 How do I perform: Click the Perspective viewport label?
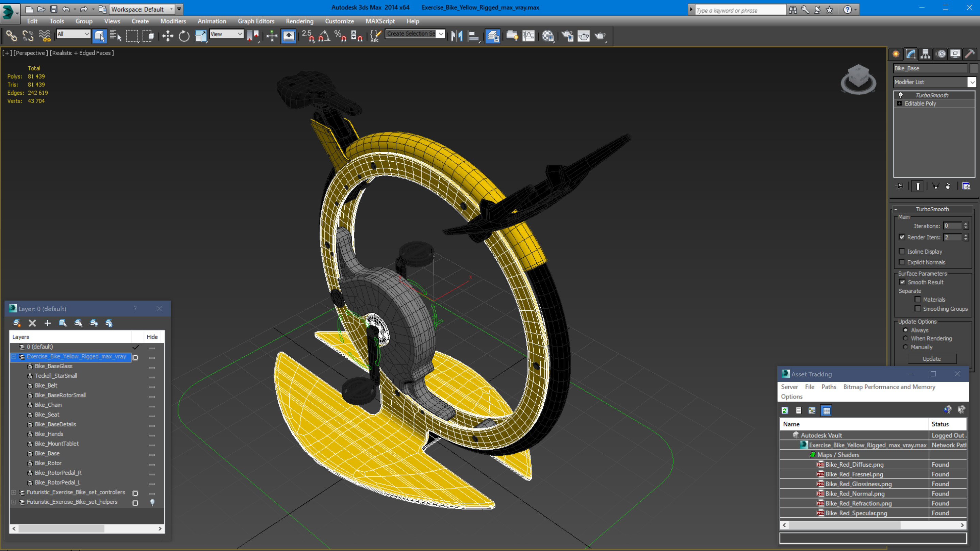pos(30,53)
